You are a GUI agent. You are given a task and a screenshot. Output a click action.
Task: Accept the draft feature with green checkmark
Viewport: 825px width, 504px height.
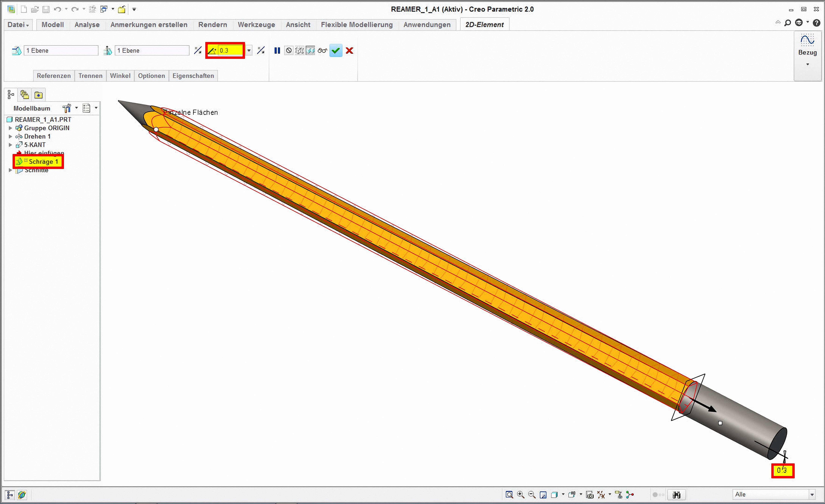[x=335, y=51]
